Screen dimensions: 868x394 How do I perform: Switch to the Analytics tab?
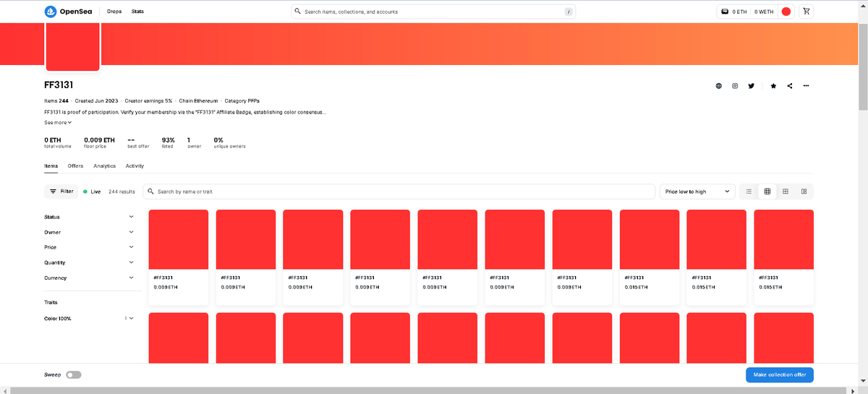pyautogui.click(x=105, y=166)
